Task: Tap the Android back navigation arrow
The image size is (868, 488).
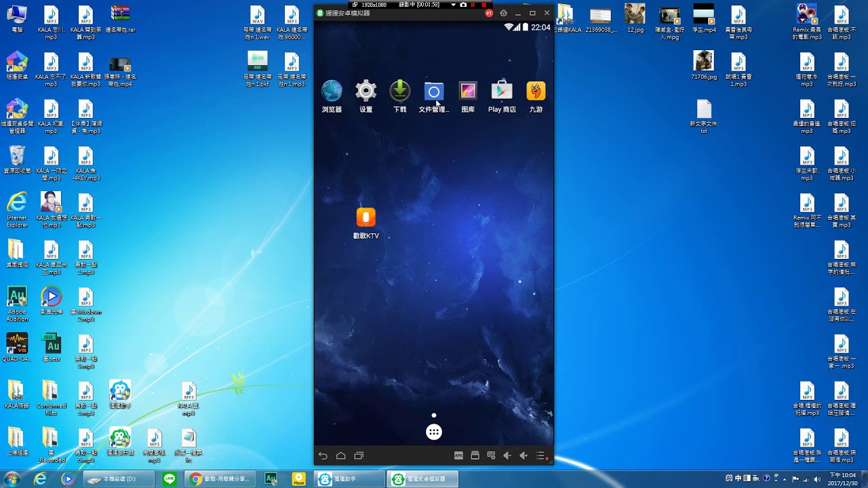Action: click(x=323, y=455)
